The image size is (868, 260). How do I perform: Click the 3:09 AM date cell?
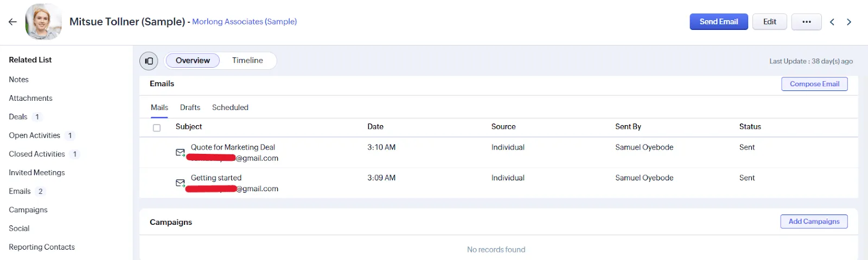(381, 178)
